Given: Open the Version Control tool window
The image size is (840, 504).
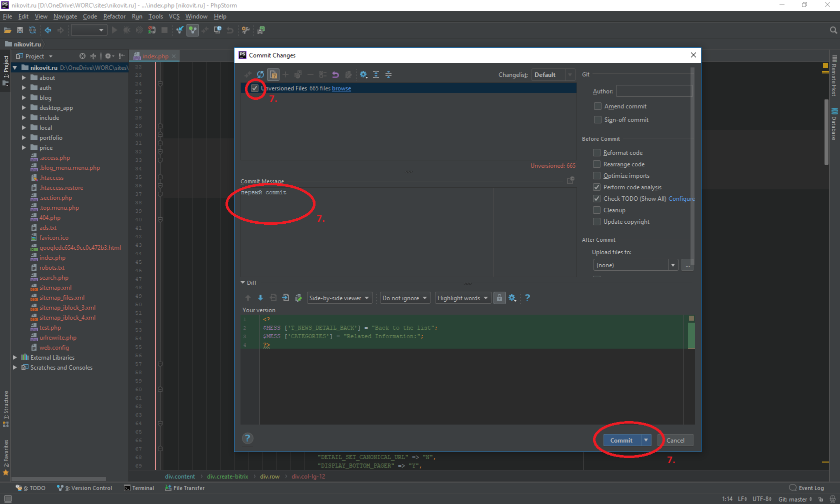Looking at the screenshot, I should pyautogui.click(x=84, y=488).
